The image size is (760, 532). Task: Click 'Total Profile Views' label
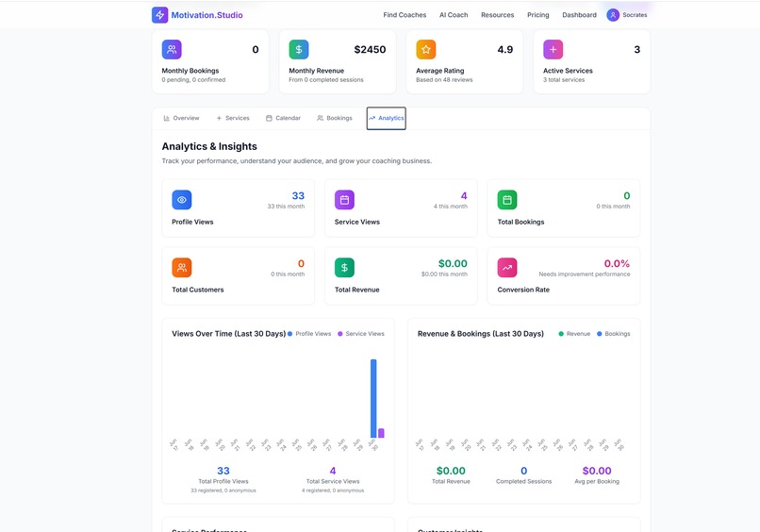click(223, 482)
